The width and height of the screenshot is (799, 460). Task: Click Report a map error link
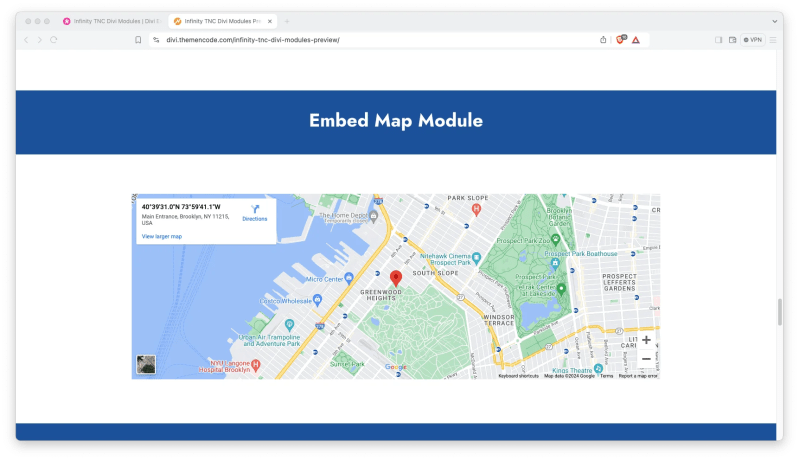(638, 376)
